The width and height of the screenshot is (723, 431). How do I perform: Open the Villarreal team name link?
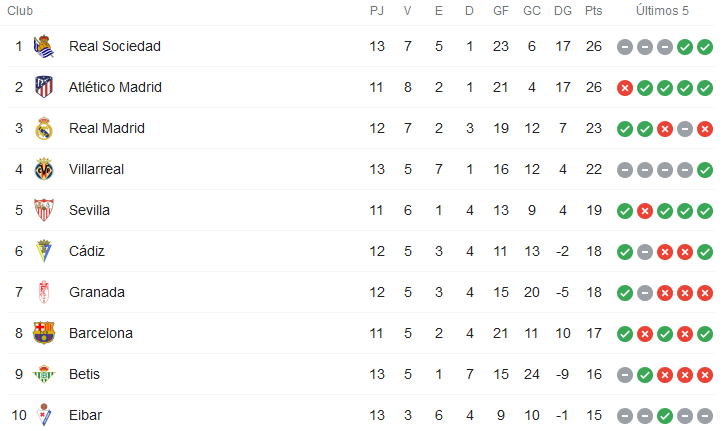[x=96, y=169]
